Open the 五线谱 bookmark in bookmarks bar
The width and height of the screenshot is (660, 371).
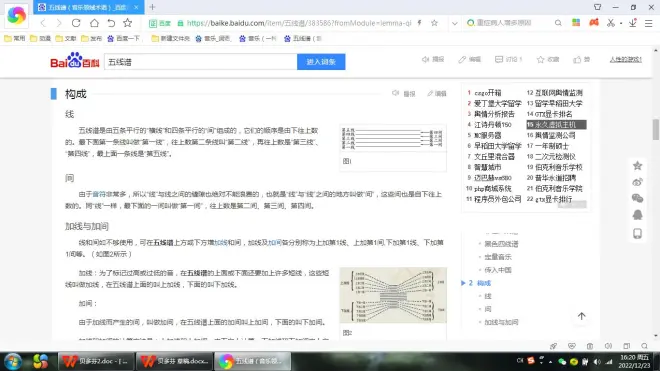(303, 38)
